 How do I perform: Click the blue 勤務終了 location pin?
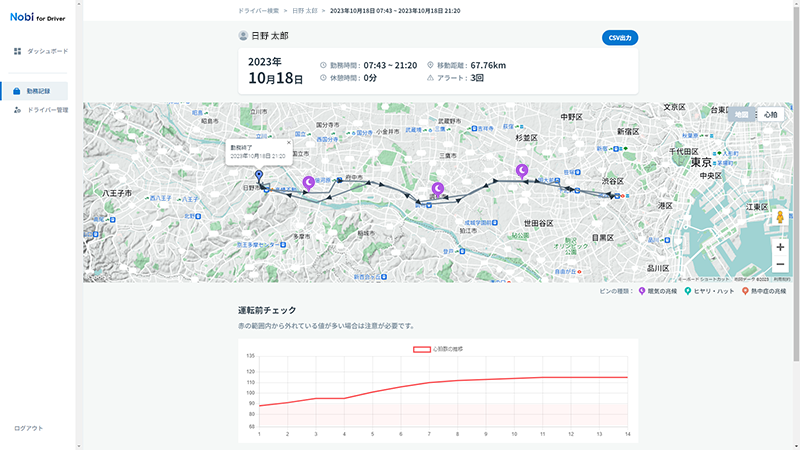point(259,178)
